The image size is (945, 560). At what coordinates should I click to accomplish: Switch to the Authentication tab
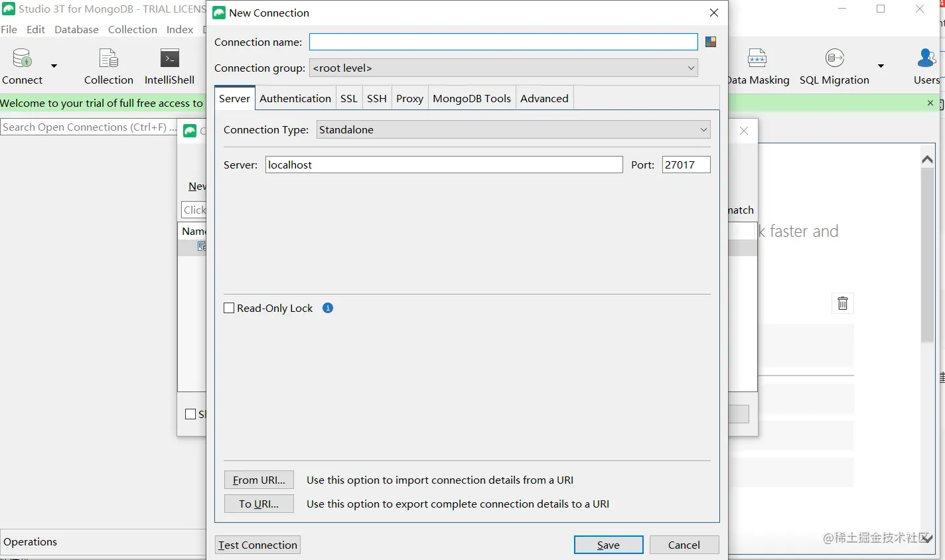[x=295, y=98]
